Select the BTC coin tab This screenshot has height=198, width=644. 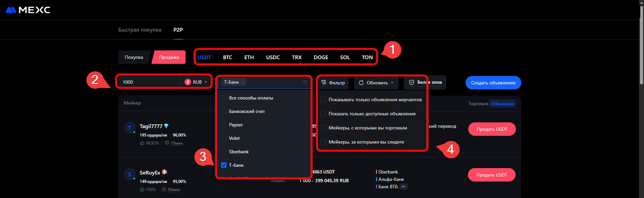(227, 57)
